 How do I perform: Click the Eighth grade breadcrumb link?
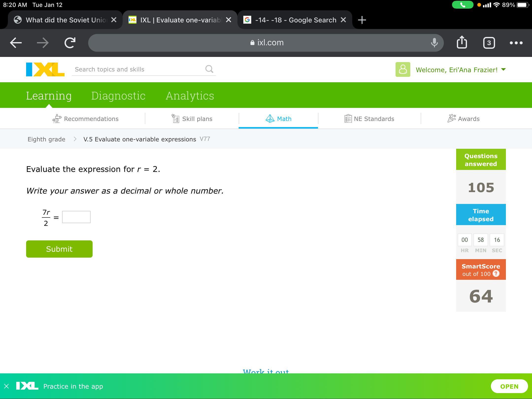pos(46,139)
